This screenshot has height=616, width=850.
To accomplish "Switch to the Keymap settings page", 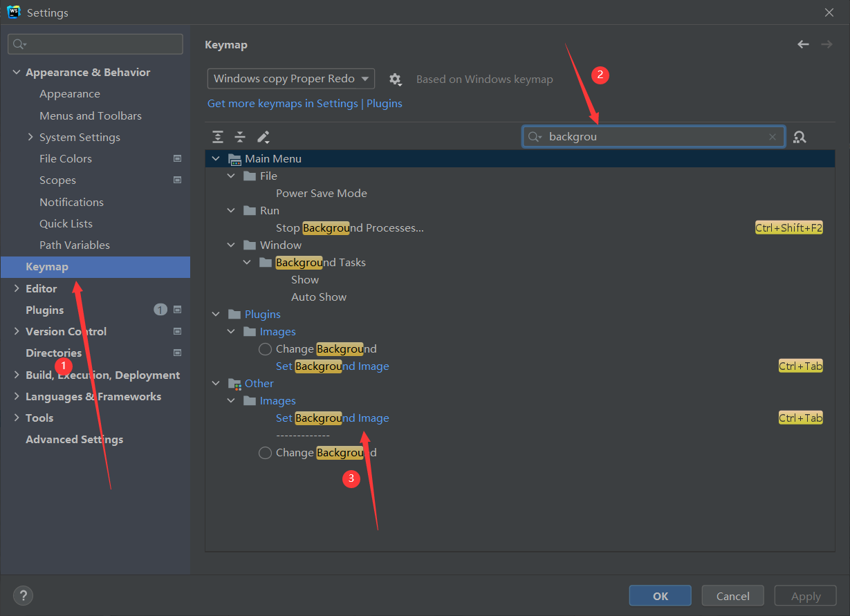I will [x=47, y=267].
